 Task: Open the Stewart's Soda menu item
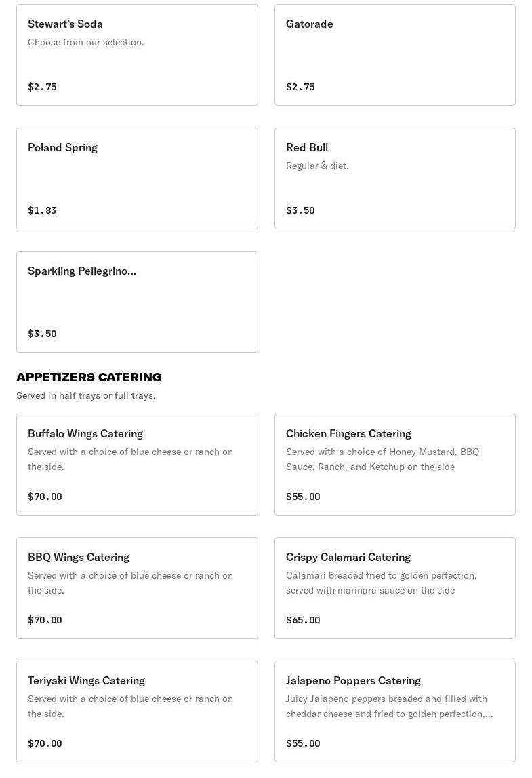pos(137,55)
